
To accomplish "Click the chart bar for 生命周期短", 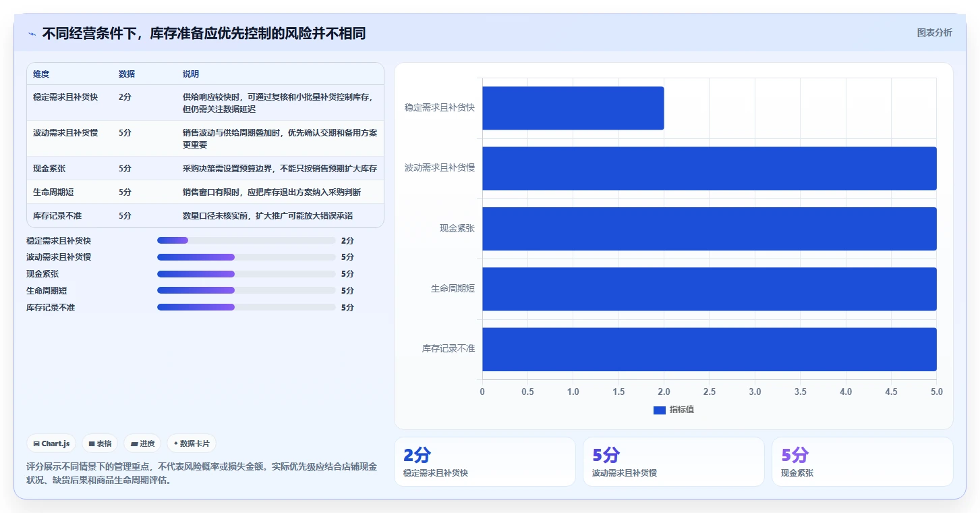I will point(710,289).
